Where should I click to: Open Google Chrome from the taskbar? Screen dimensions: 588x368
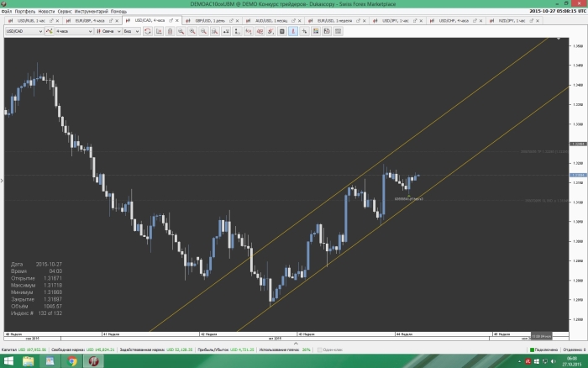tap(72, 361)
